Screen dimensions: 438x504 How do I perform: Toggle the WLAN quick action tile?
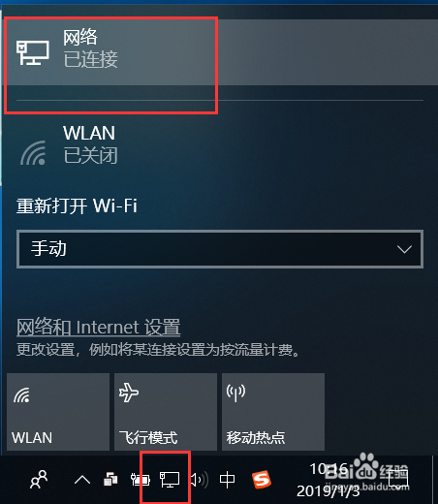click(x=58, y=412)
